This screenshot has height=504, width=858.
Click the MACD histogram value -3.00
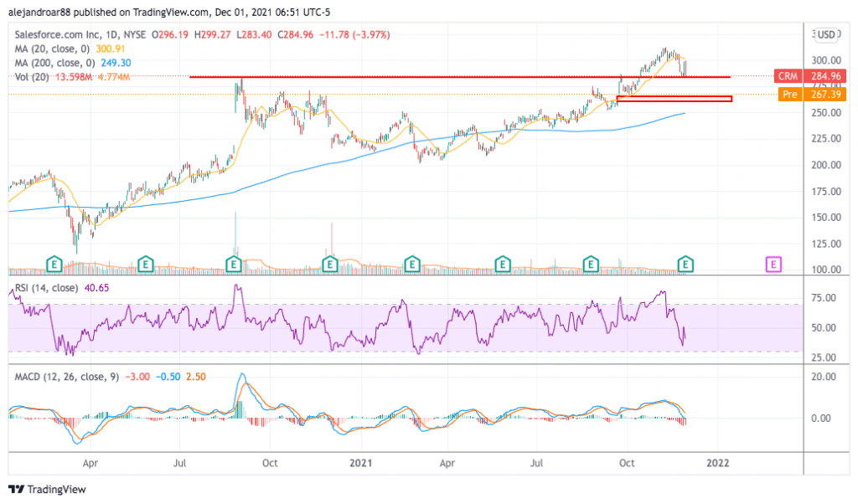point(137,377)
